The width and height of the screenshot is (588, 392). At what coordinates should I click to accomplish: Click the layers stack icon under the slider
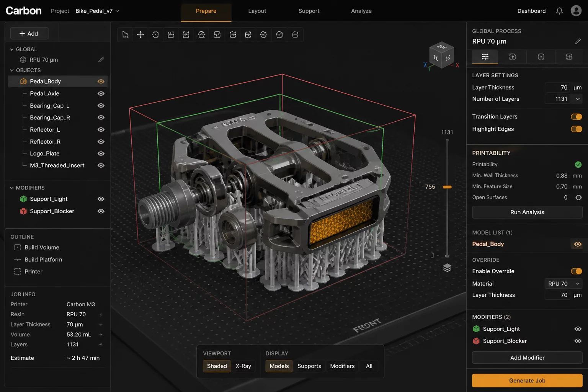click(447, 268)
